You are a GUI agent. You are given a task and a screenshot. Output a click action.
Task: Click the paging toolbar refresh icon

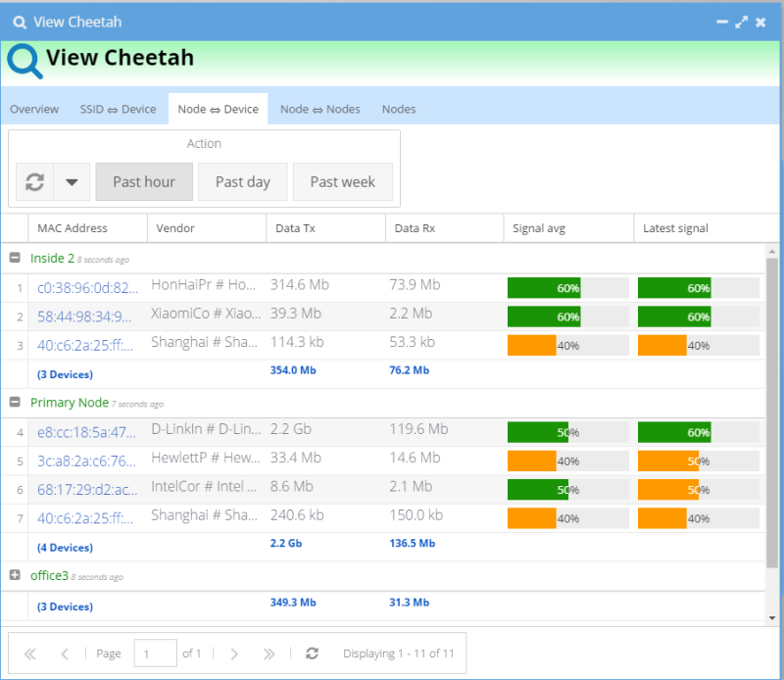pos(312,654)
